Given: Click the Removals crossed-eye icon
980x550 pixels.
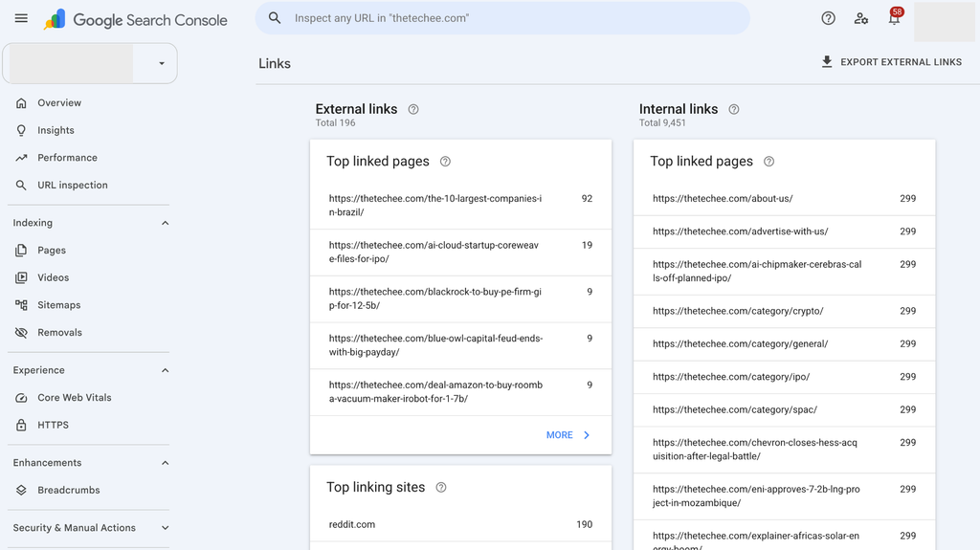Looking at the screenshot, I should [x=21, y=333].
